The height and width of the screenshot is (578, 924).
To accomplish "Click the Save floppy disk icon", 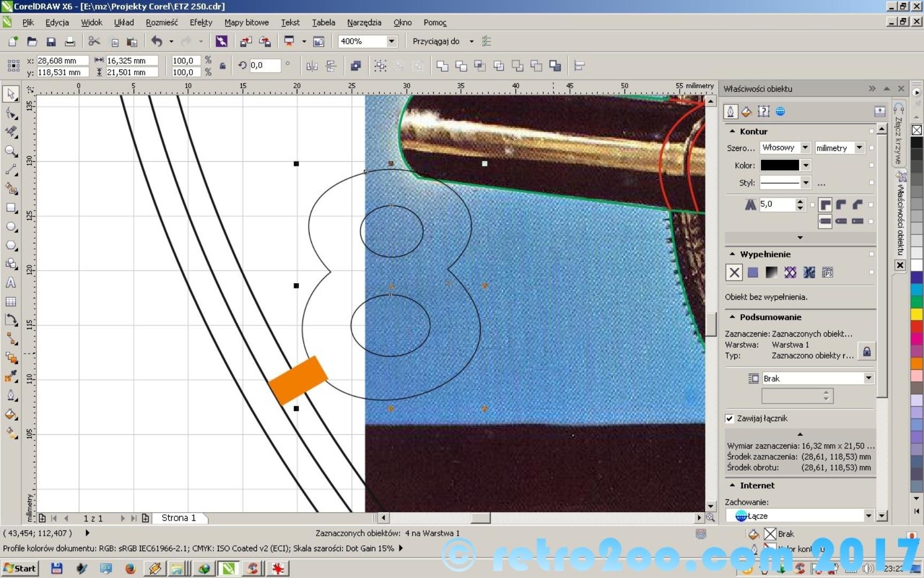I will click(x=51, y=41).
